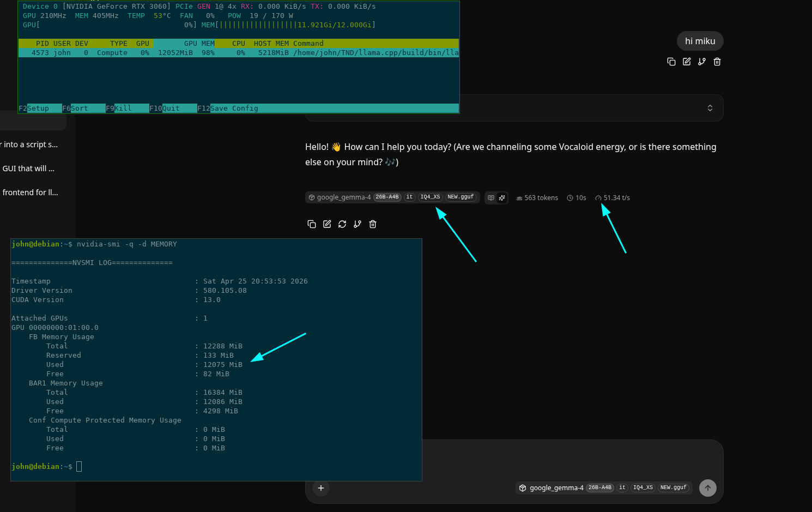Select process row 4573 in nvtop
The image size is (812, 512).
tap(239, 53)
